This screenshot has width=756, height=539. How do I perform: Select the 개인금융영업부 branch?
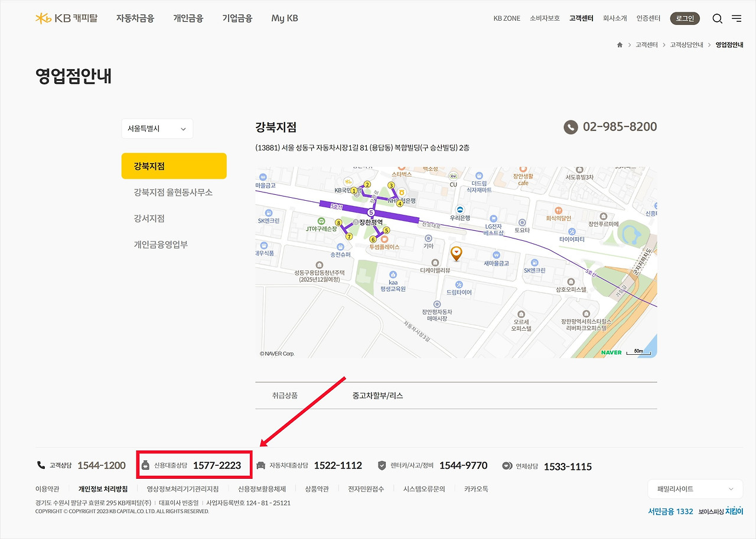[x=161, y=244]
